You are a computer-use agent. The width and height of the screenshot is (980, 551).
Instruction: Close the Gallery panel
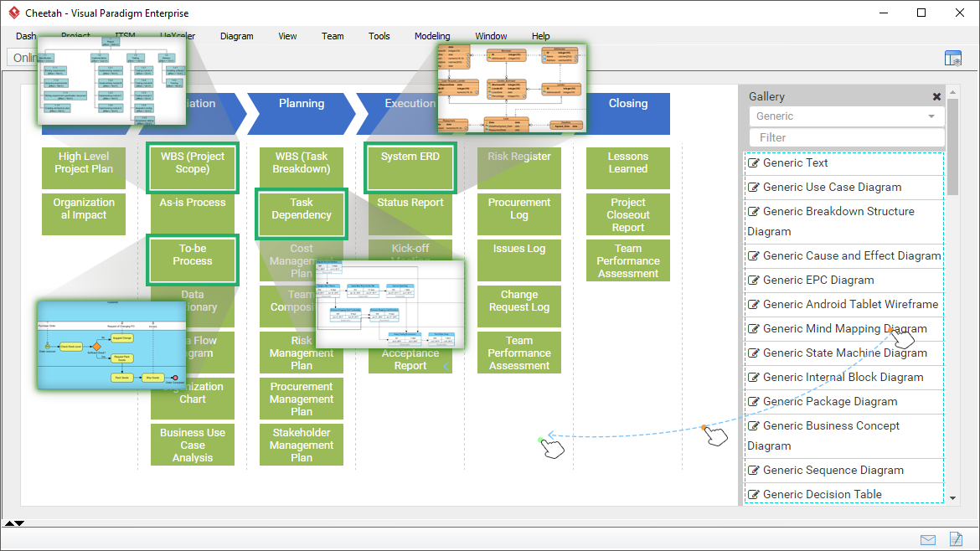936,97
